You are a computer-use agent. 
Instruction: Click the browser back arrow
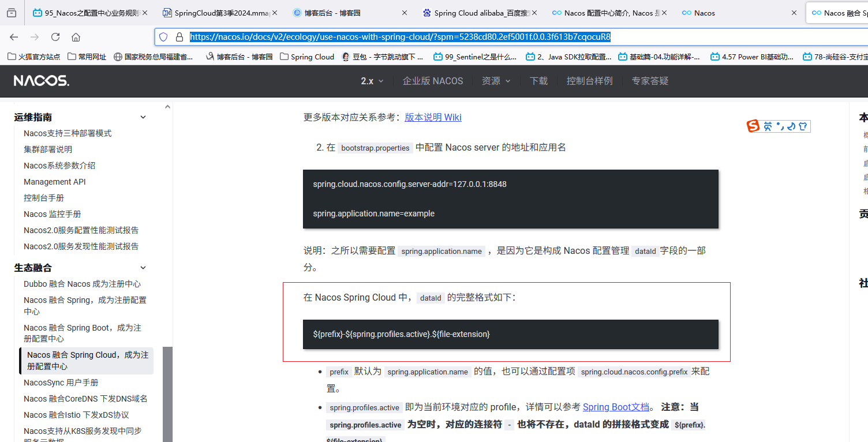coord(14,37)
